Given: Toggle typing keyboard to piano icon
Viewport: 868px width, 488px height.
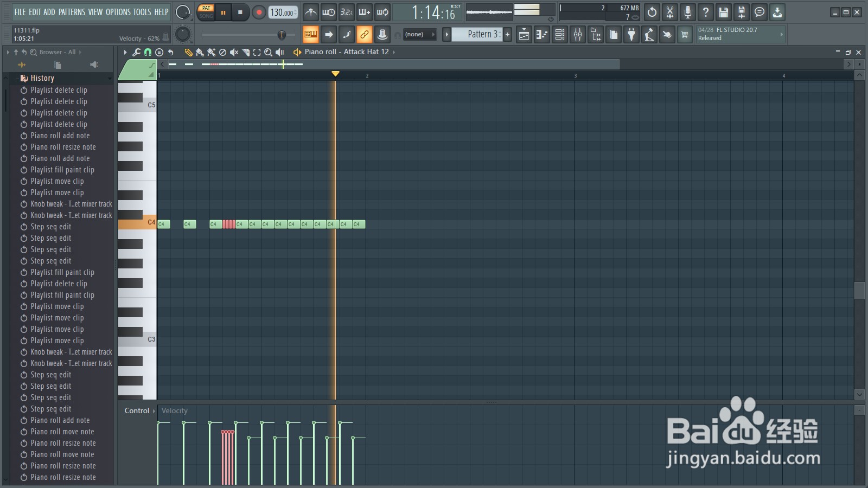Looking at the screenshot, I should click(x=311, y=35).
